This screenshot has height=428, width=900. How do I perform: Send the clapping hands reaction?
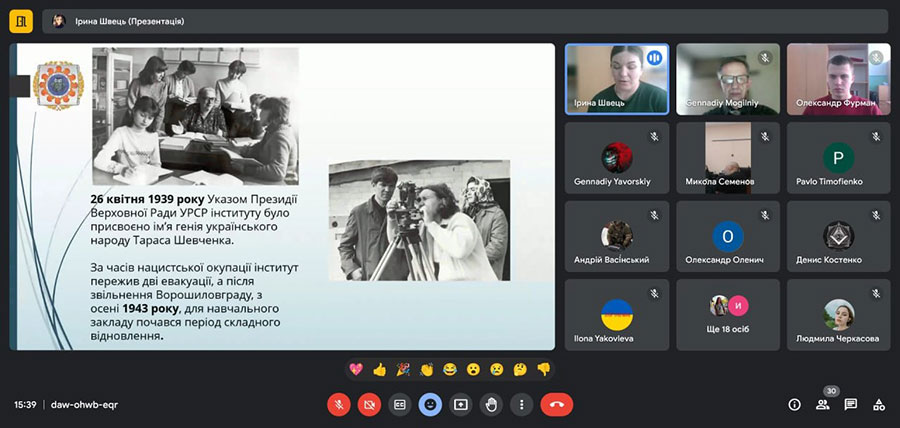pyautogui.click(x=426, y=369)
